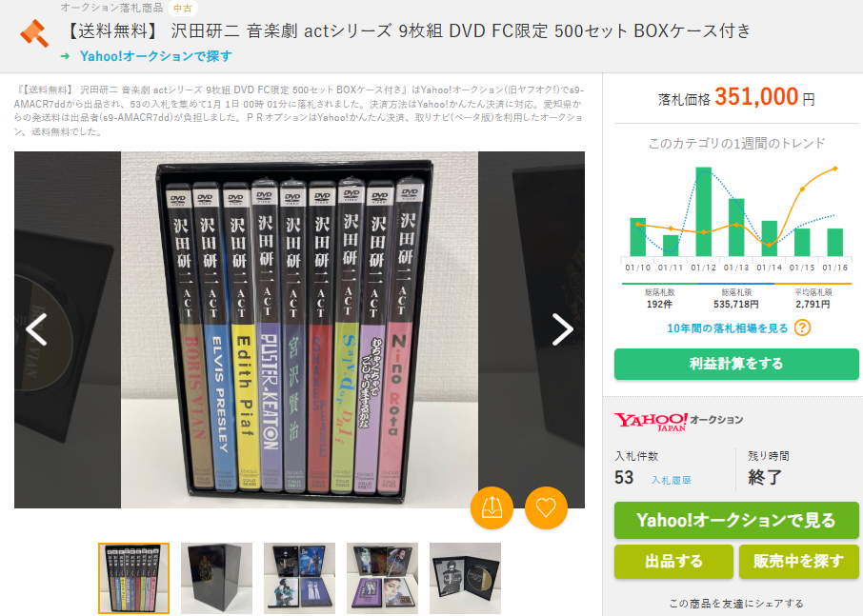The width and height of the screenshot is (863, 616).
Task: Show the previous product image arrow
Action: point(36,329)
